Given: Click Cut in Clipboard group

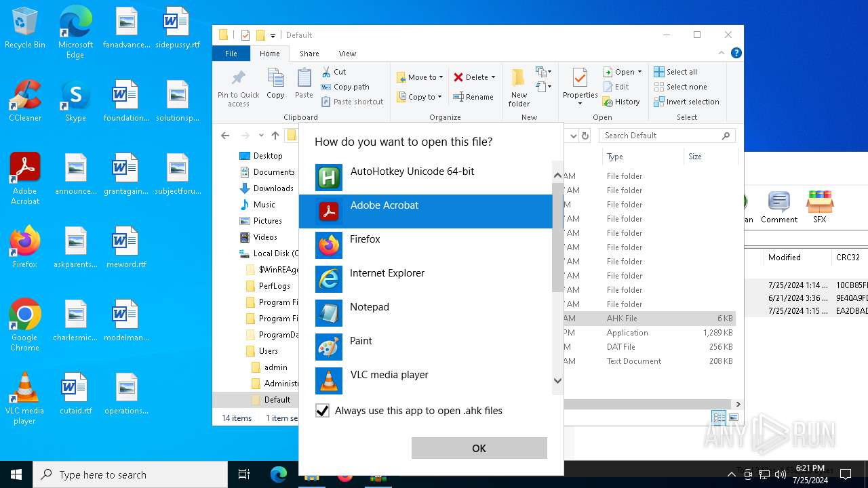Looking at the screenshot, I should pyautogui.click(x=334, y=72).
